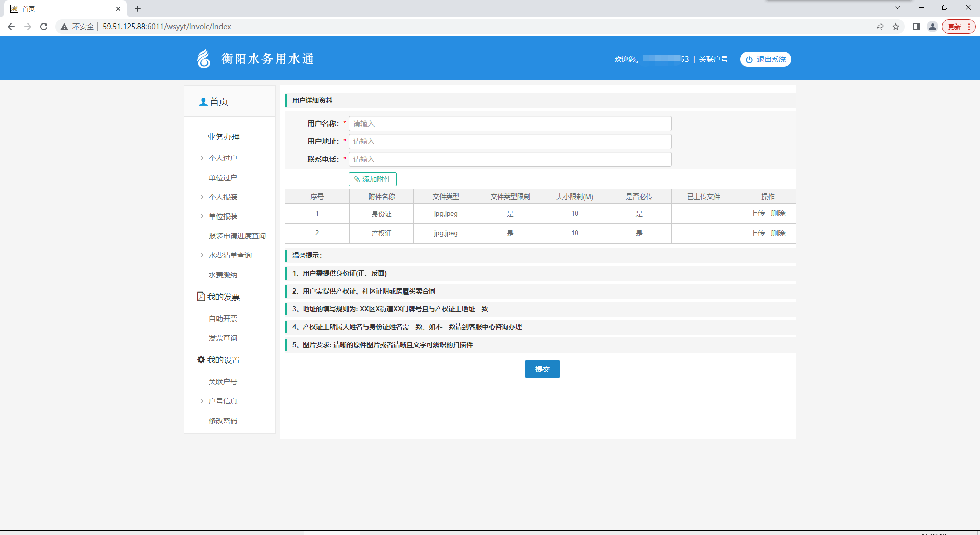
Task: Open 自助开票 in the sidebar
Action: pos(223,319)
